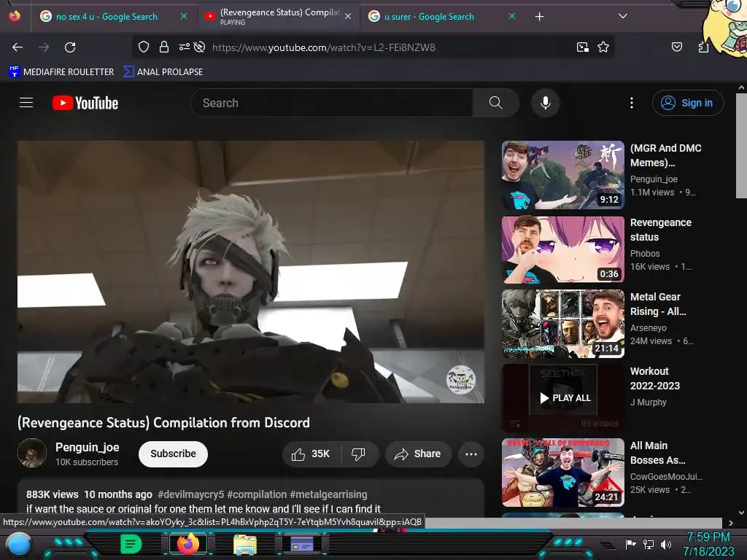Open the volume speaker tray icon

pyautogui.click(x=665, y=544)
